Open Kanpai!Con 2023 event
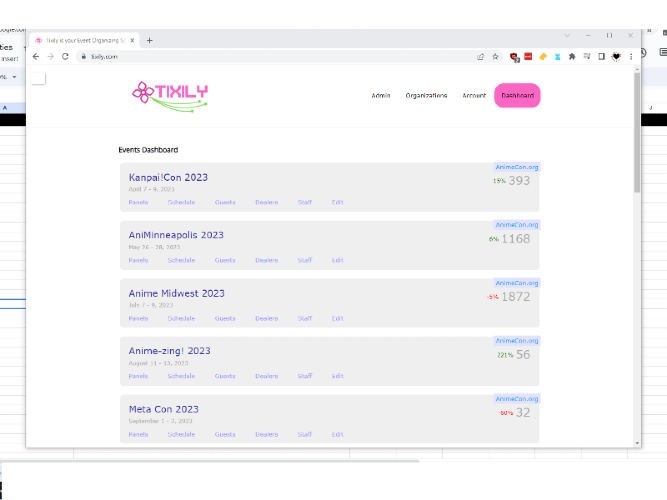The image size is (667, 500). [168, 177]
